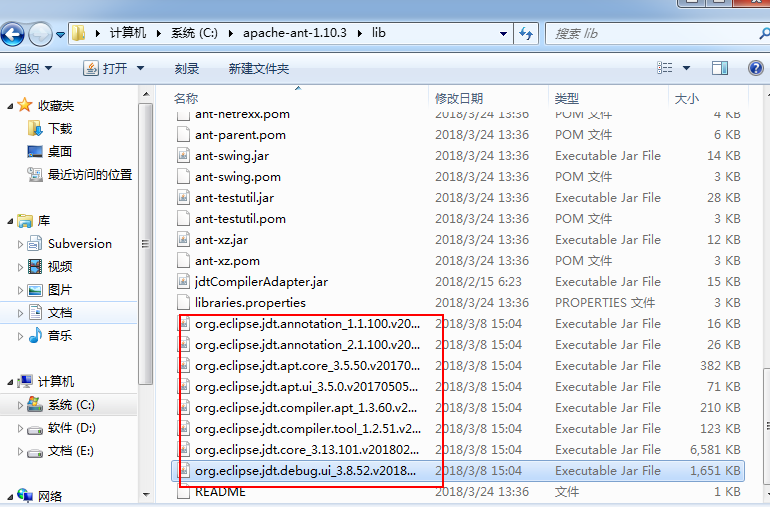
Task: Click the 打开 toolbar button
Action: pos(106,68)
